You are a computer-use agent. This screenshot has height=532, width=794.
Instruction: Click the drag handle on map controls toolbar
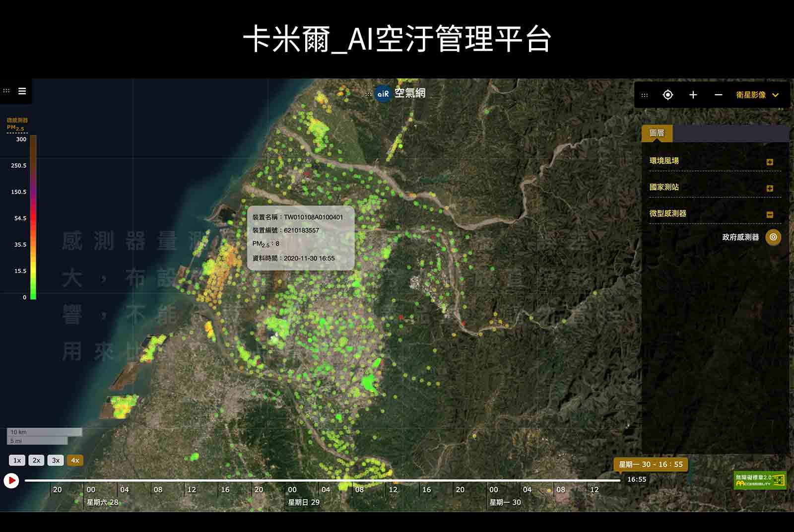[x=645, y=95]
